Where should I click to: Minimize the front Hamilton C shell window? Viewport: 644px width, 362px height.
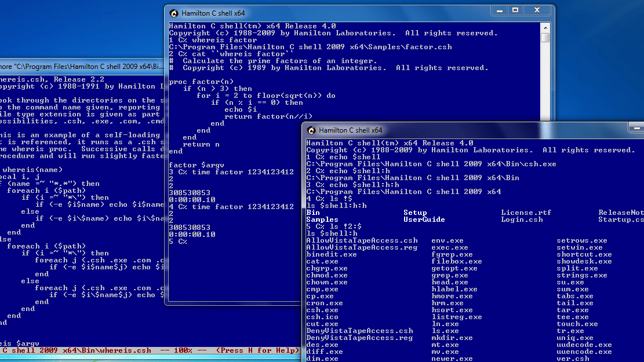click(x=636, y=127)
